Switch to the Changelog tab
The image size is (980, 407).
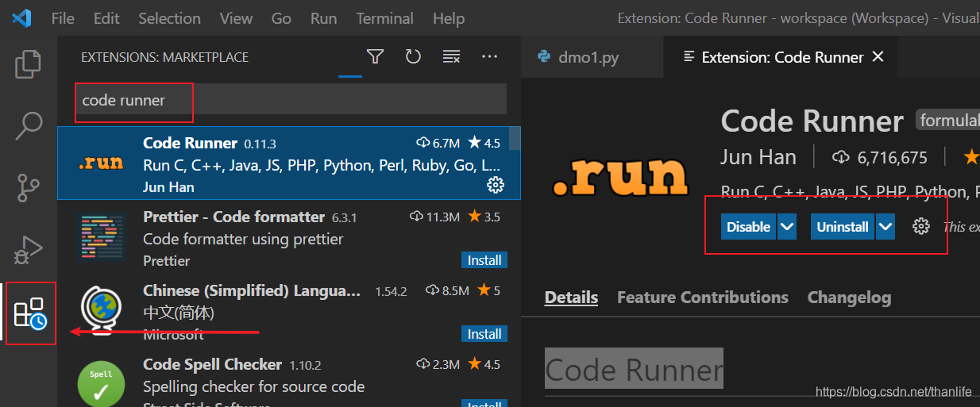coord(849,298)
